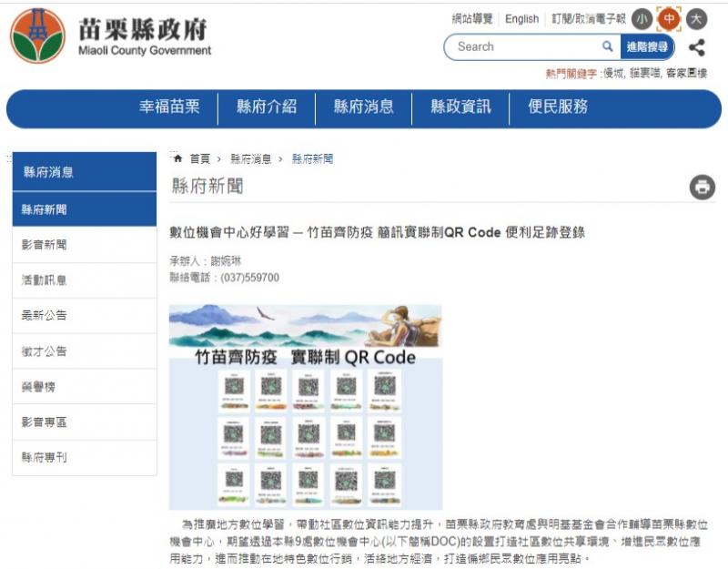Select small font size 小 button

pyautogui.click(x=642, y=19)
